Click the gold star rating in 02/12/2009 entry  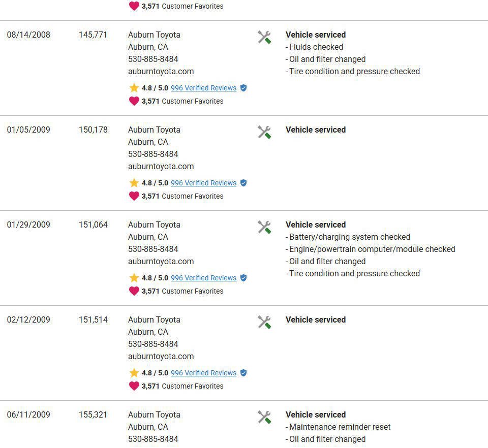click(x=134, y=373)
